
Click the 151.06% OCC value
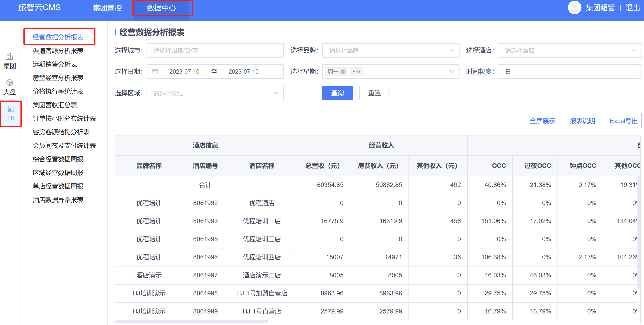494,221
